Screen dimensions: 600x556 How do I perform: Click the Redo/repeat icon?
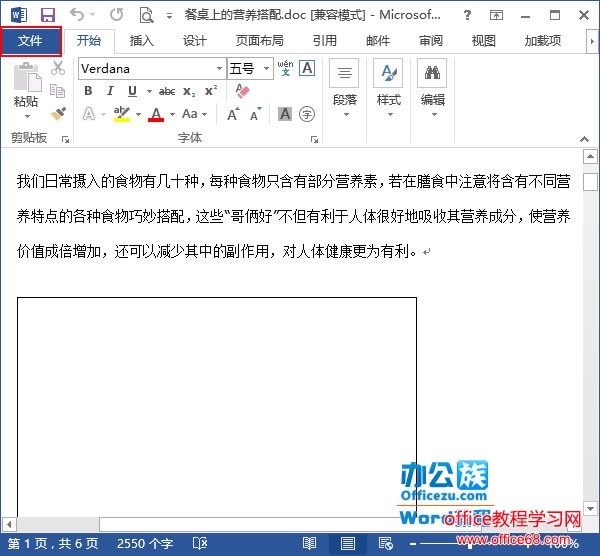point(117,15)
